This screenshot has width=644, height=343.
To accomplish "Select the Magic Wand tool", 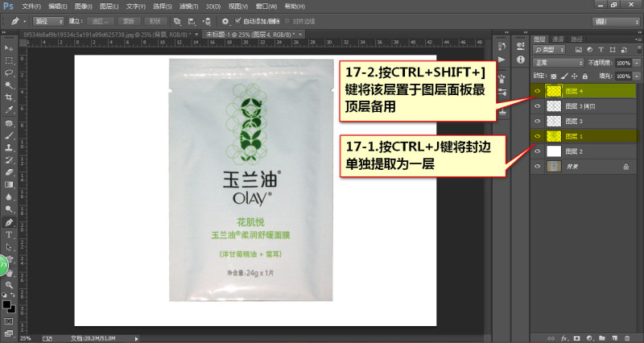I will [x=9, y=85].
